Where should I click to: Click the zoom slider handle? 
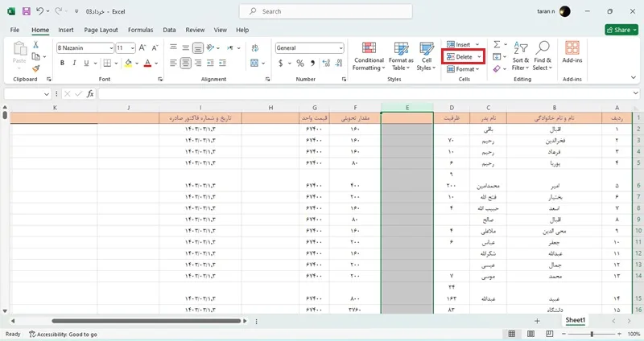pyautogui.click(x=592, y=334)
